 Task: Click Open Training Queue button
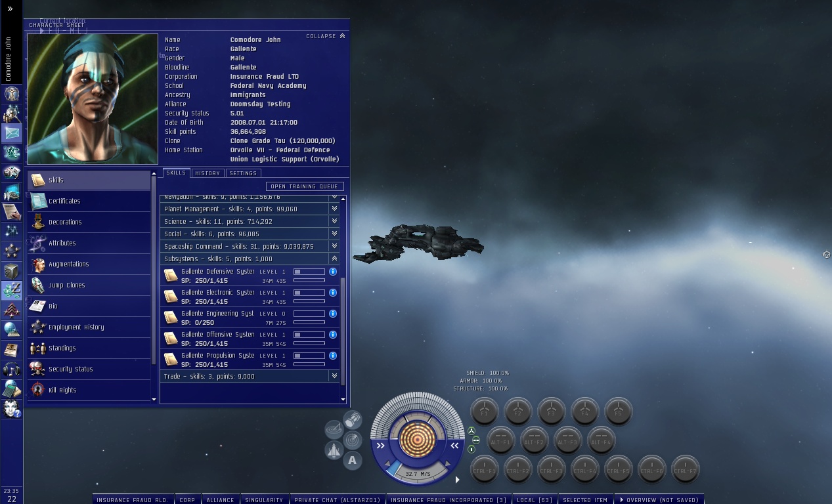click(x=305, y=186)
